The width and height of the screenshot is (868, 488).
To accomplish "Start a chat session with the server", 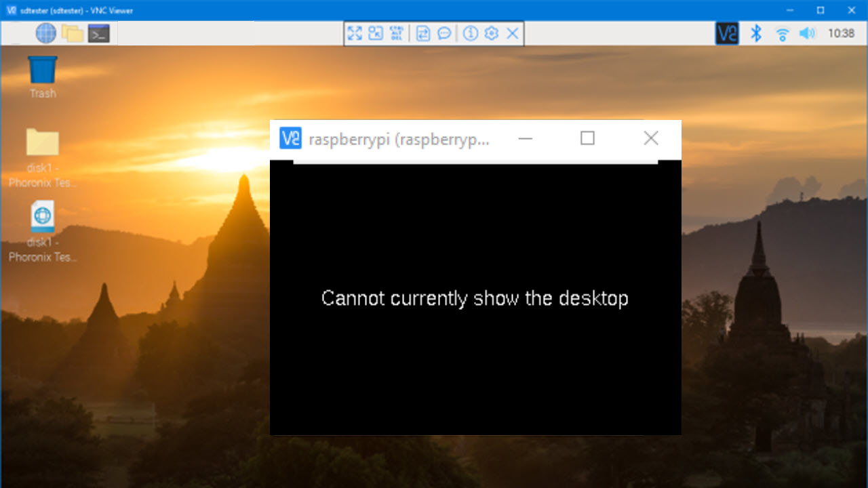I will coord(443,33).
